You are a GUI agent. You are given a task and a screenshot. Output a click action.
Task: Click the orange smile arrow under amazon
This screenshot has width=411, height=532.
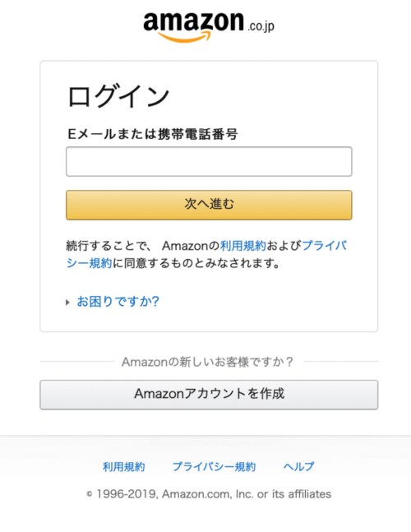point(184,36)
